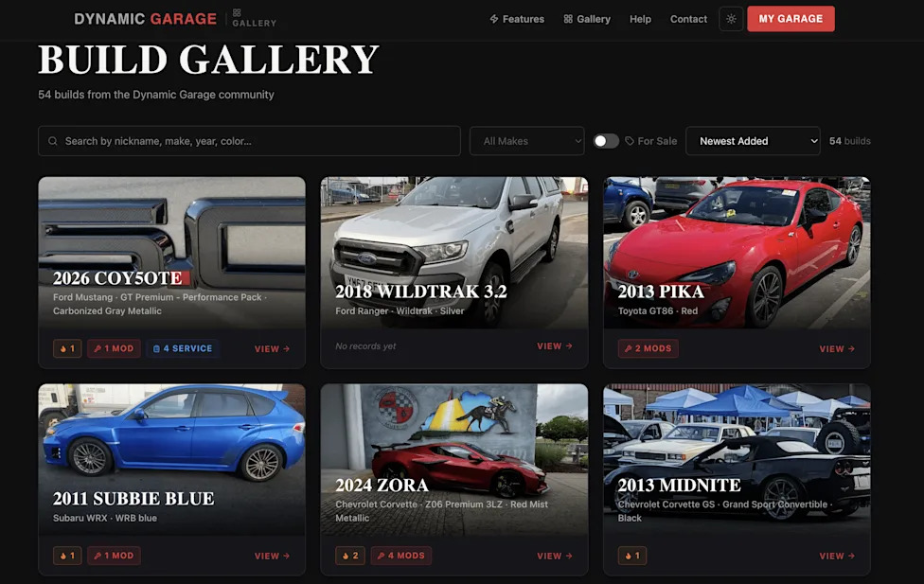
Task: Click the 2018 WILDTRAK 3.2 title
Action: (420, 292)
